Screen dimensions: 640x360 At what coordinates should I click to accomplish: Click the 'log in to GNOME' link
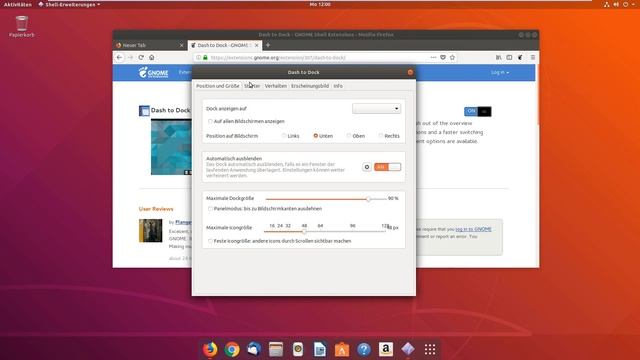click(473, 229)
